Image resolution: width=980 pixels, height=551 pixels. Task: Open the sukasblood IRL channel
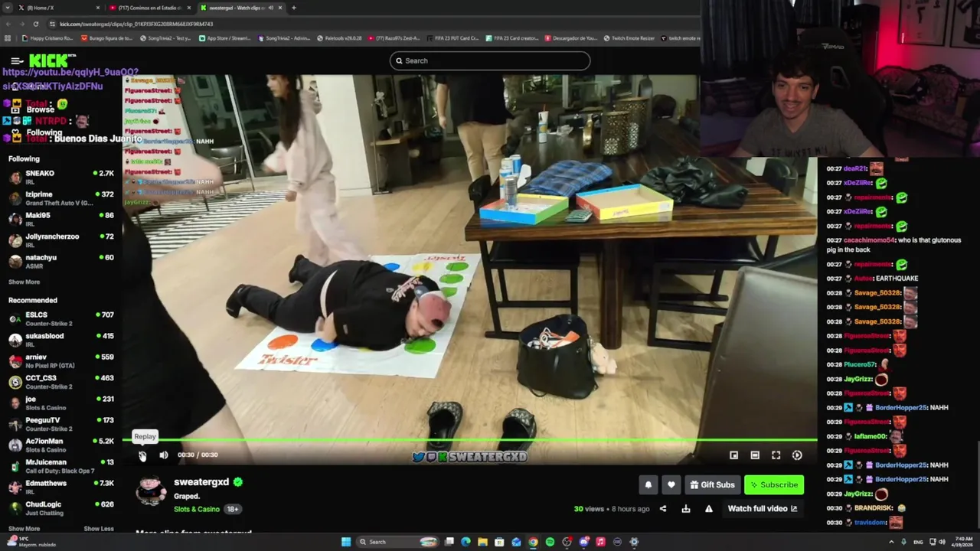[61, 340]
